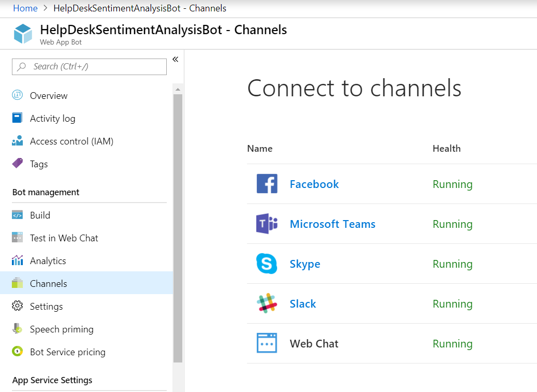
Task: Click the Web Chat channel icon
Action: (x=267, y=343)
